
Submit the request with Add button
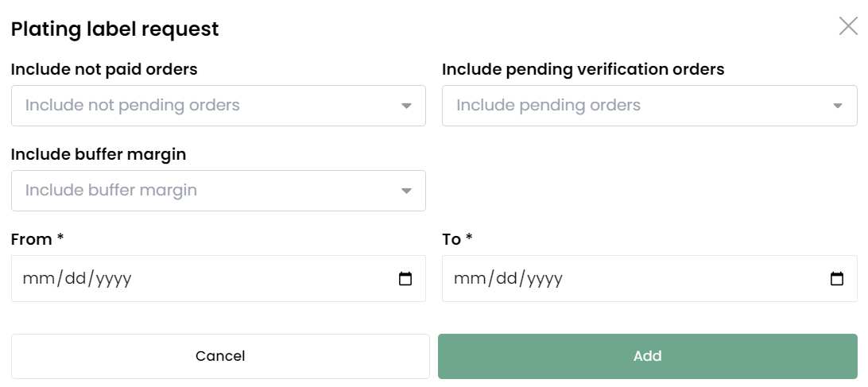(x=648, y=356)
